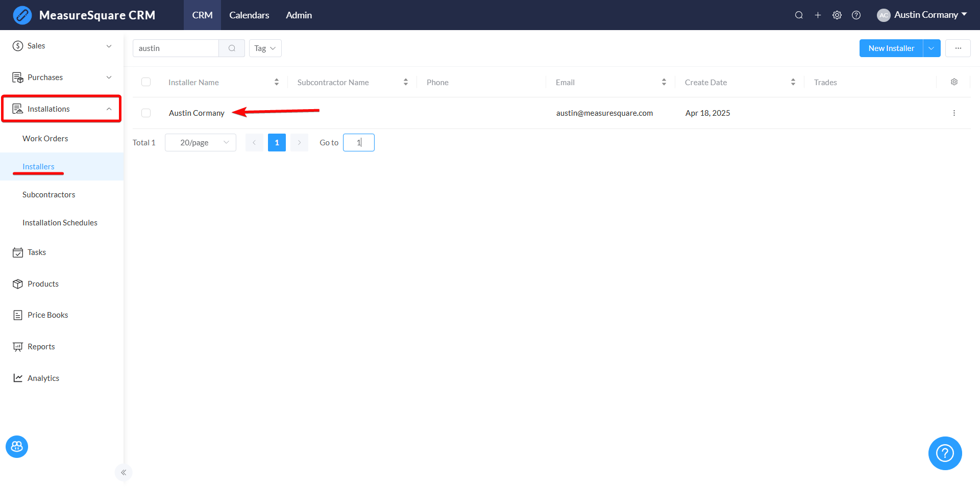The height and width of the screenshot is (488, 980).
Task: Click the Products box icon
Action: 18,284
